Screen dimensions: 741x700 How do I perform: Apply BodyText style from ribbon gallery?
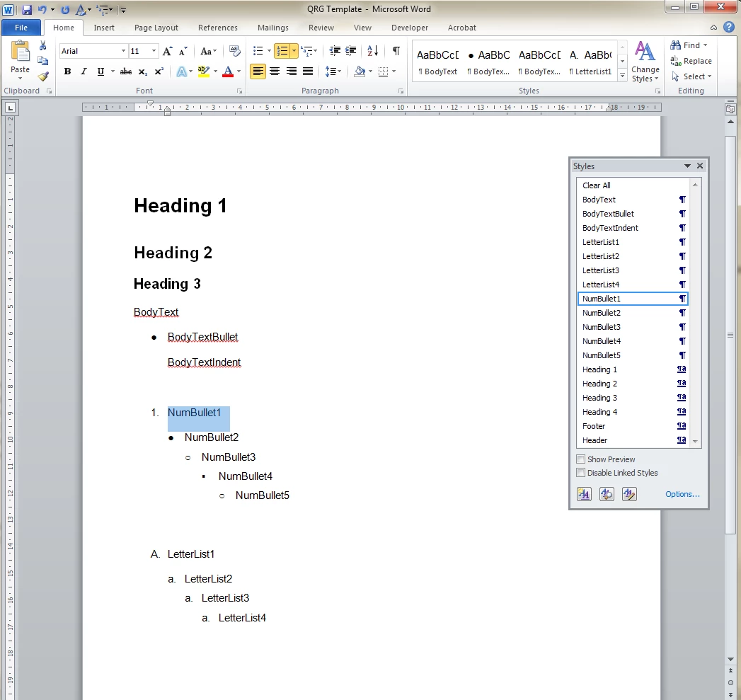pos(437,62)
